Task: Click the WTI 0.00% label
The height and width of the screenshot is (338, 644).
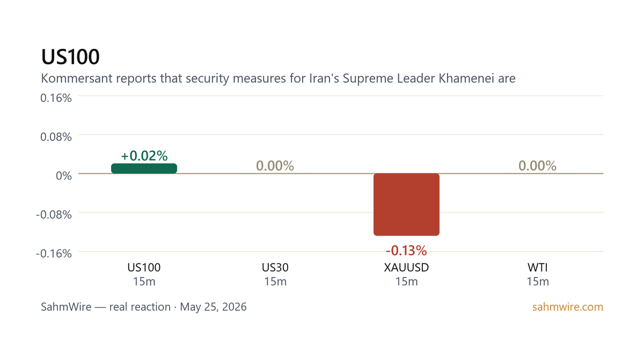Action: (537, 166)
